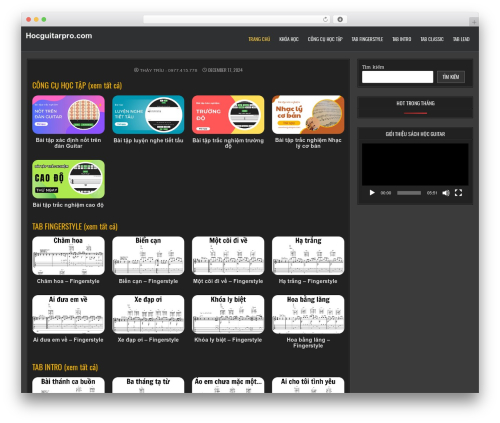500x423 pixels.
Task: Open the KHÓA HỌC menu item
Action: click(x=289, y=39)
